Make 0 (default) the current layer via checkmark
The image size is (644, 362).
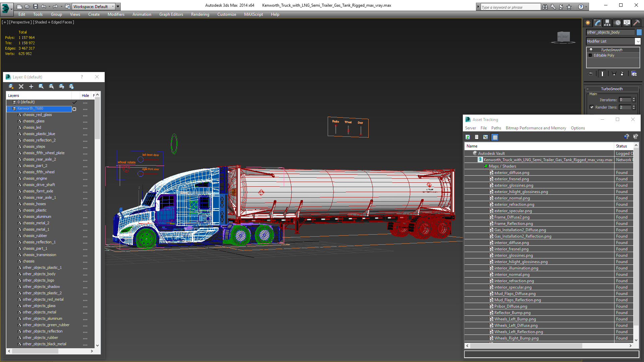[x=74, y=102]
